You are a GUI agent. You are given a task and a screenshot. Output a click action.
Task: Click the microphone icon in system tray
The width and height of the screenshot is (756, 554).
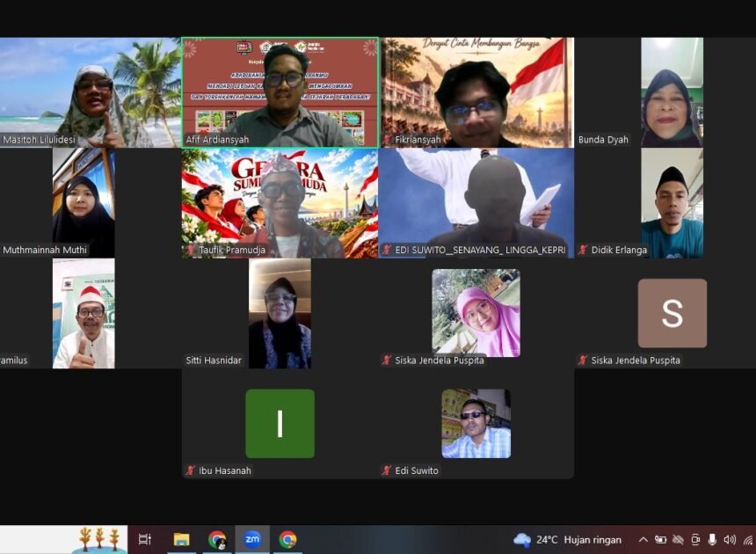click(712, 540)
